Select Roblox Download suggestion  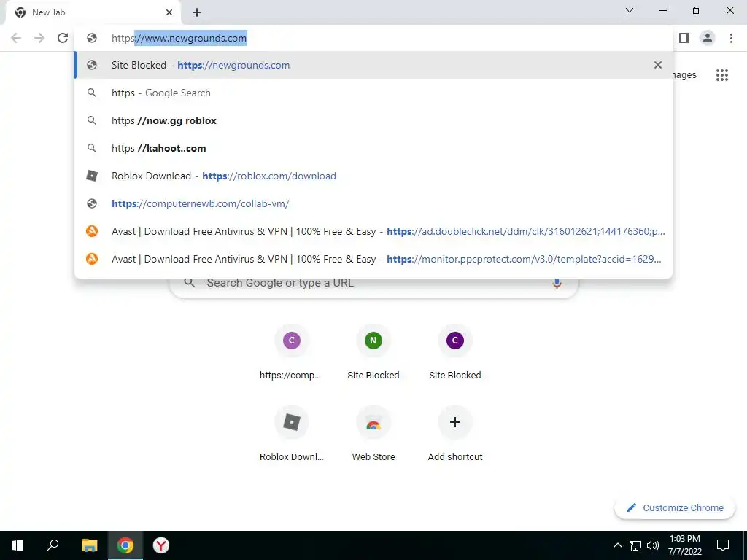tap(373, 176)
